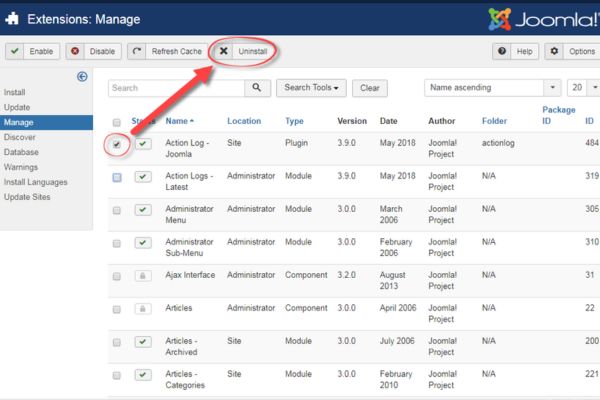Screen dimensions: 600x400
Task: Sort by the Name column header
Action: point(179,121)
